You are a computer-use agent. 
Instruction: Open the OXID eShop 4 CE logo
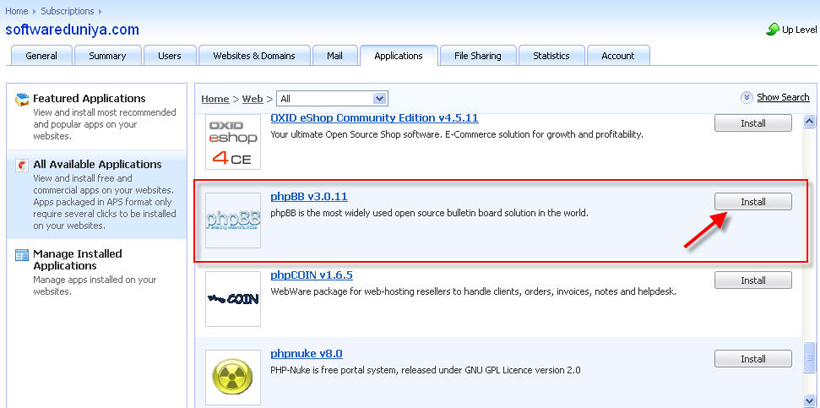(233, 142)
